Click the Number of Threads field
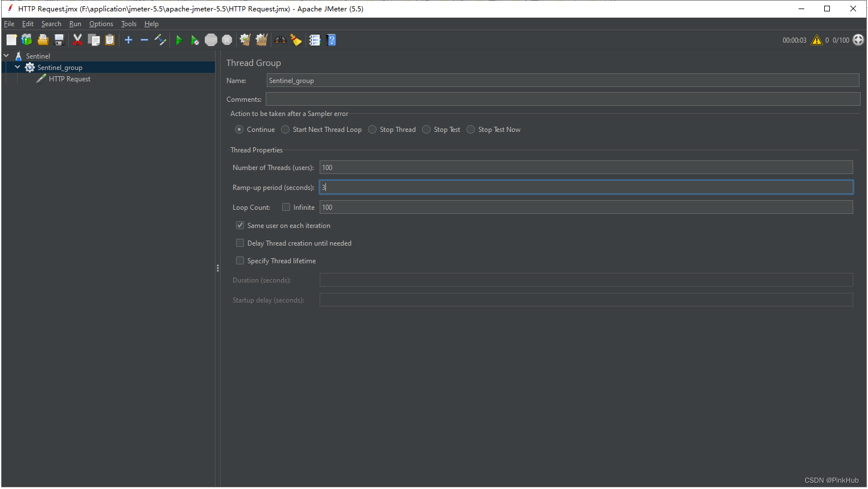868x489 pixels. (x=586, y=168)
